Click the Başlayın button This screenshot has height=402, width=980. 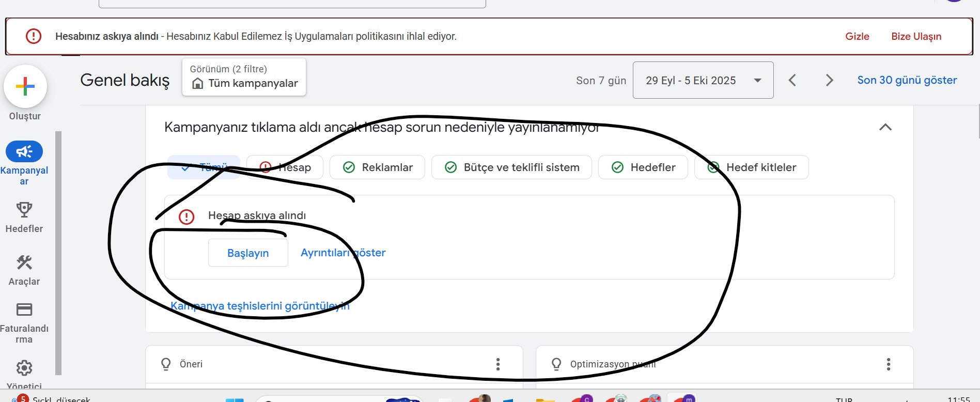pyautogui.click(x=248, y=253)
